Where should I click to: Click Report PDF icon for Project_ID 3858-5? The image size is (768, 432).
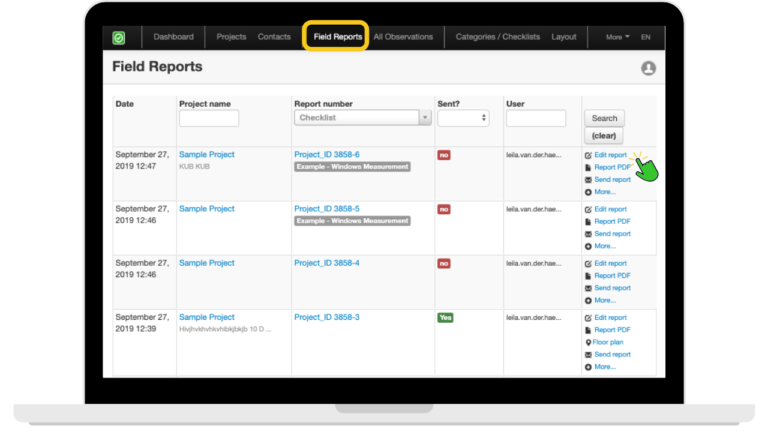pyautogui.click(x=588, y=222)
